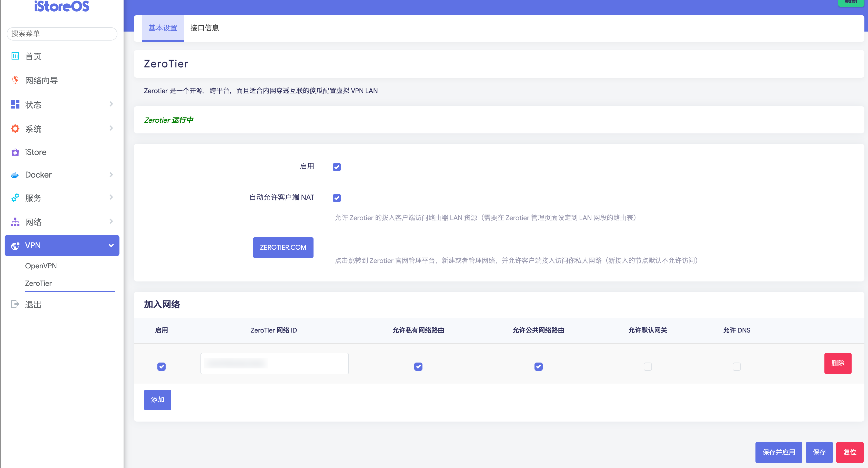The width and height of the screenshot is (868, 468).
Task: Open OpenVPN submenu item
Action: point(41,266)
